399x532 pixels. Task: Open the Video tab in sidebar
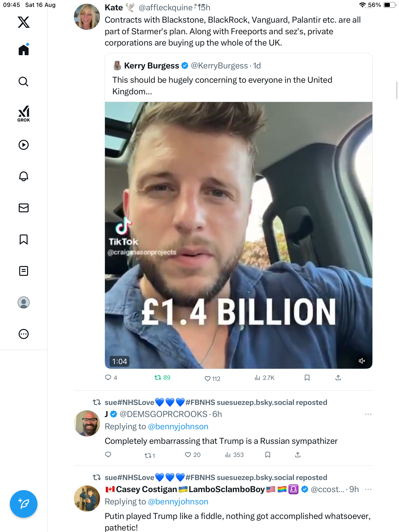(x=24, y=145)
